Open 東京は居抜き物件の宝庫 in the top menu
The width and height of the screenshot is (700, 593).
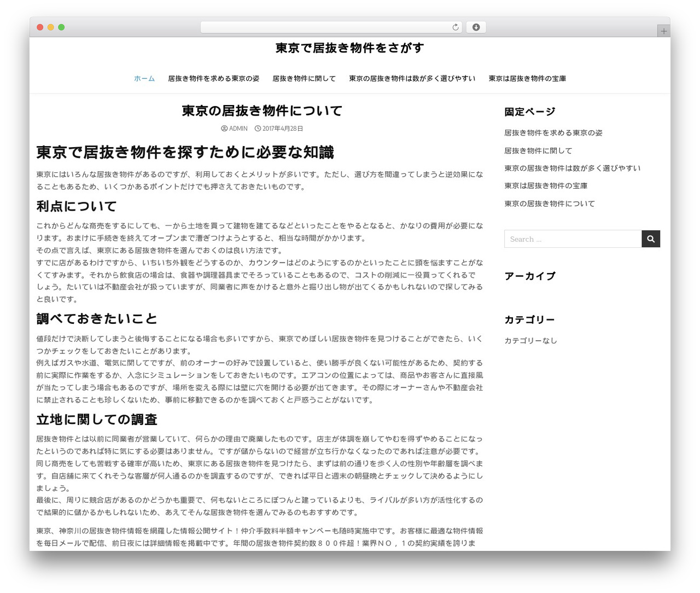(x=527, y=79)
